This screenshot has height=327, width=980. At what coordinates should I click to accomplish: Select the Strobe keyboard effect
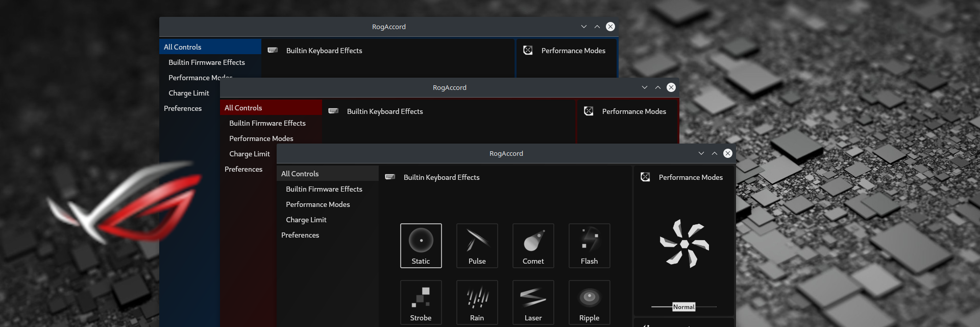coord(421,302)
